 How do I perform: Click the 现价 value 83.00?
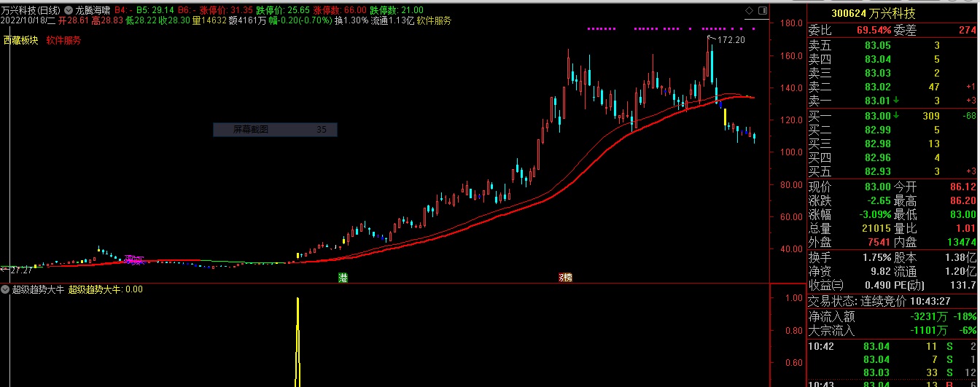tap(877, 187)
